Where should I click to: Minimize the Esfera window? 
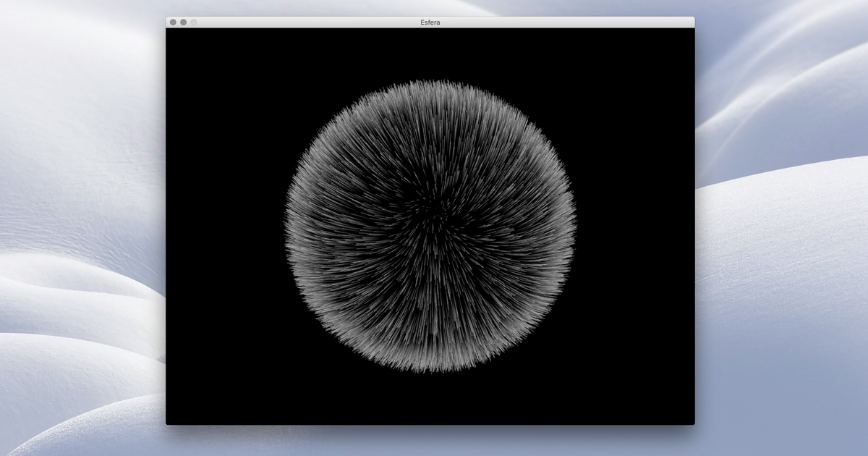(183, 22)
